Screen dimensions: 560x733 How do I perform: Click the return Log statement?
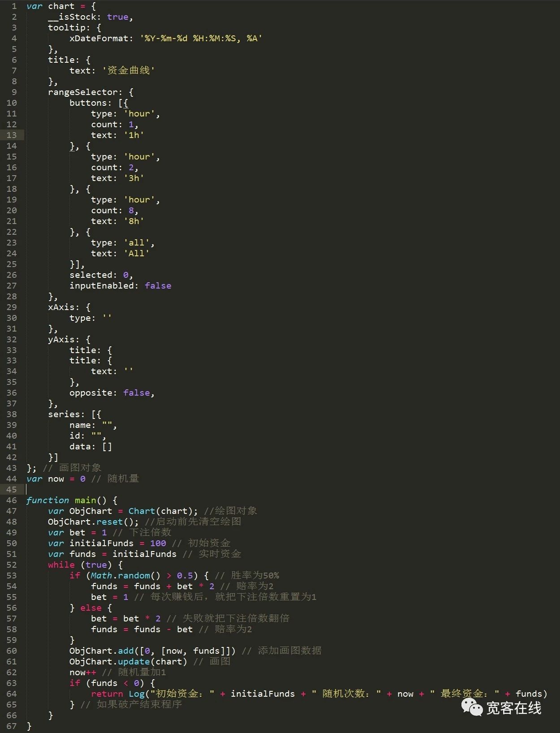(x=118, y=694)
